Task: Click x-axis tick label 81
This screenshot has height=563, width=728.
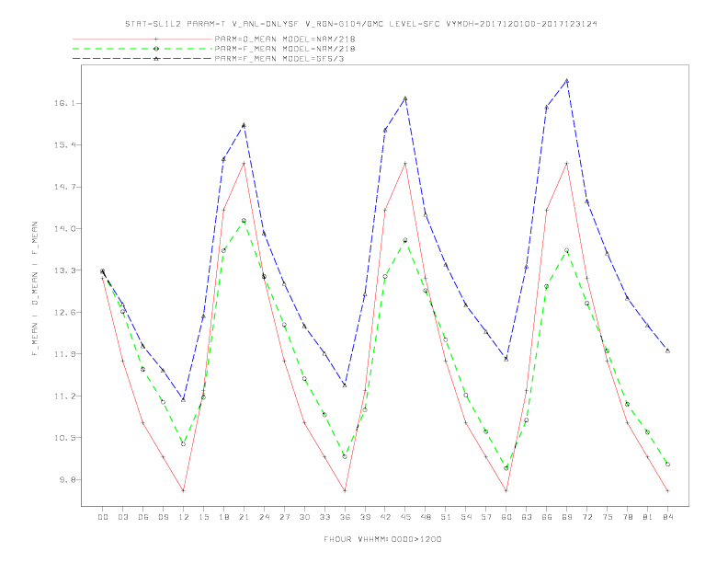Action: coord(648,517)
